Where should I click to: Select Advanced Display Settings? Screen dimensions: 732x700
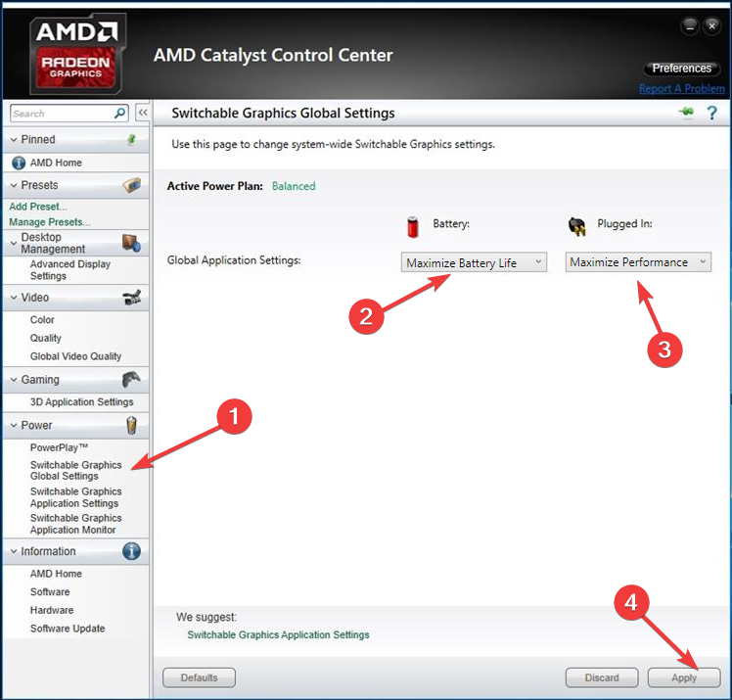[70, 270]
